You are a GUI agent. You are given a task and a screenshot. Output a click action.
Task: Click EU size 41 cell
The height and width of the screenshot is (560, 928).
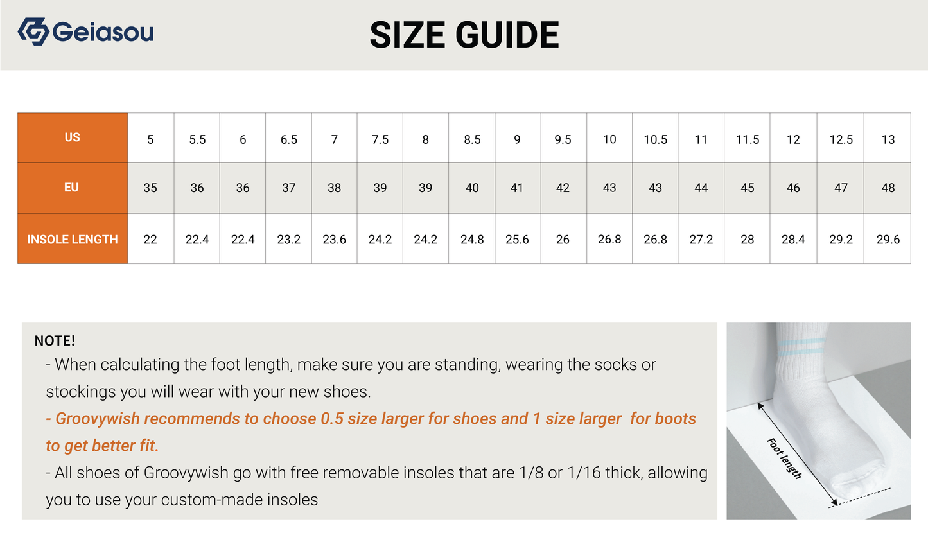[517, 188]
